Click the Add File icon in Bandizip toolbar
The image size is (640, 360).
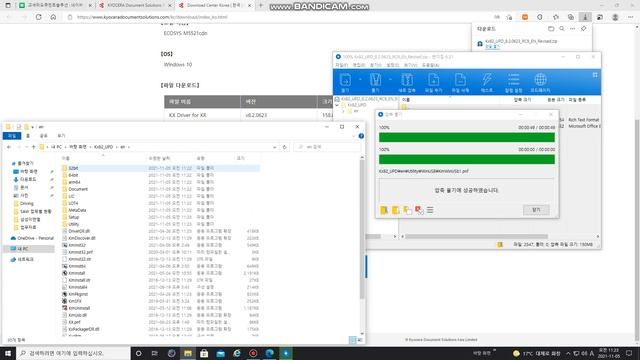(x=433, y=80)
